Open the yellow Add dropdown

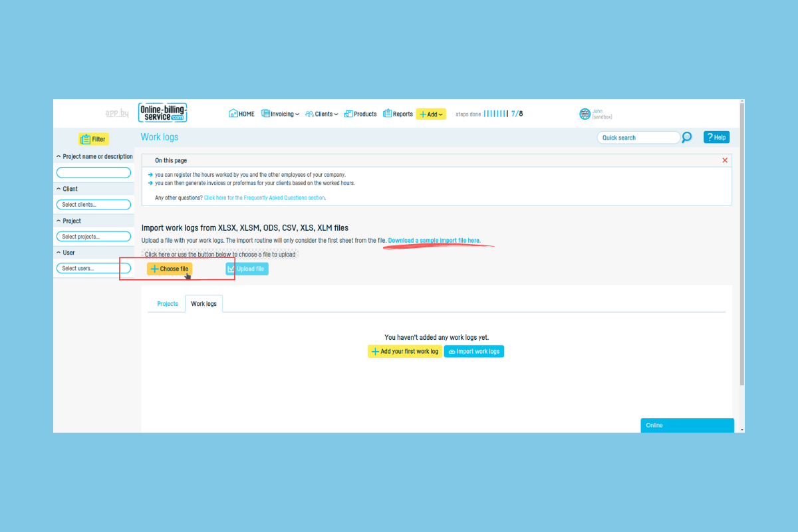[x=431, y=114]
